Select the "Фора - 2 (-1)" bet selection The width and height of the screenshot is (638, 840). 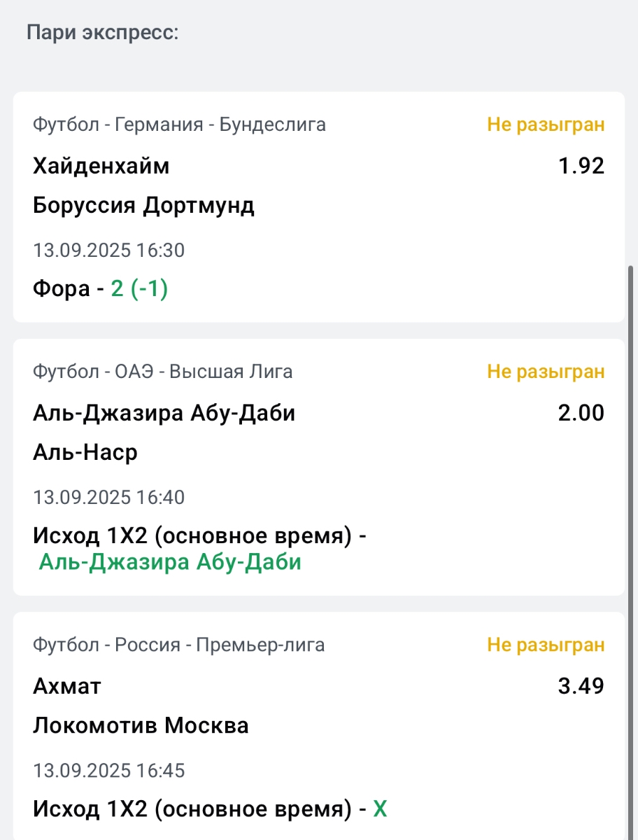(101, 288)
